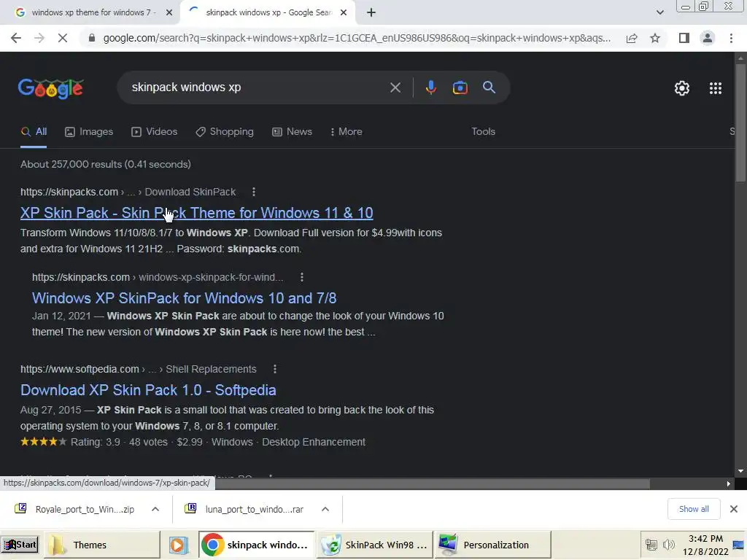The height and width of the screenshot is (560, 747).
Task: Open options for the skinpacks.com Download SkinPack result
Action: pyautogui.click(x=253, y=192)
